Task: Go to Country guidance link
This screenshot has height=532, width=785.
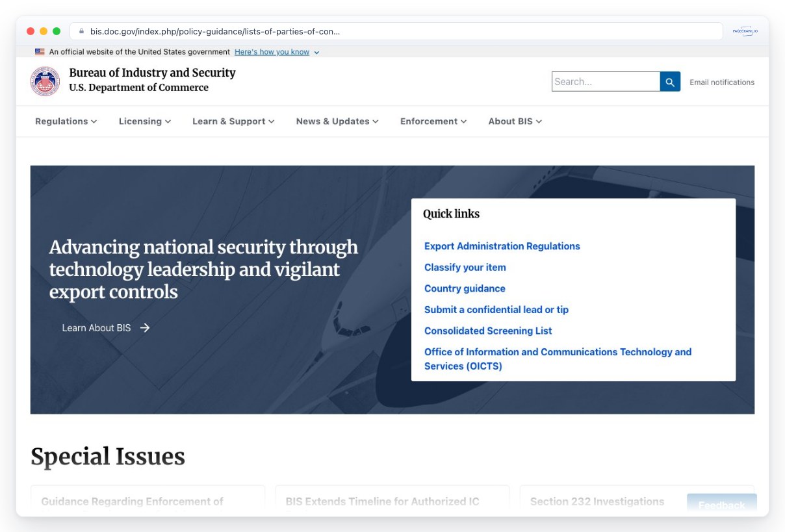Action: [465, 288]
